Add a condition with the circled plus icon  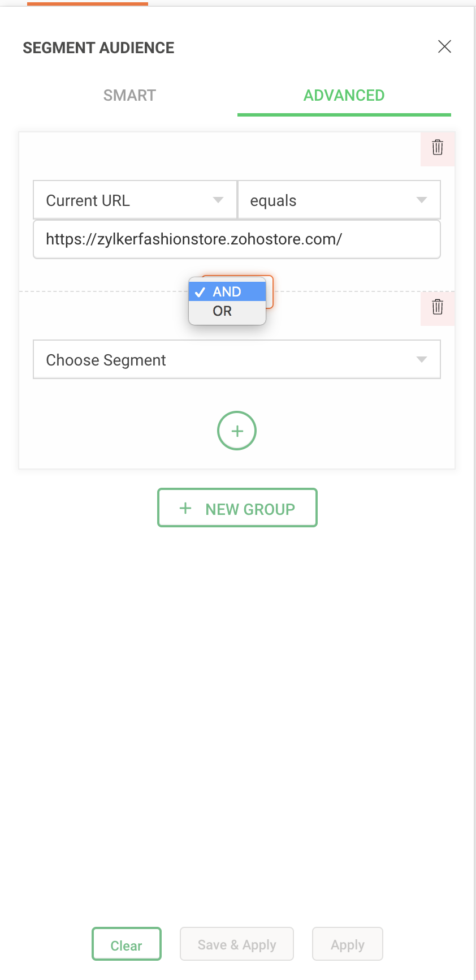tap(237, 431)
